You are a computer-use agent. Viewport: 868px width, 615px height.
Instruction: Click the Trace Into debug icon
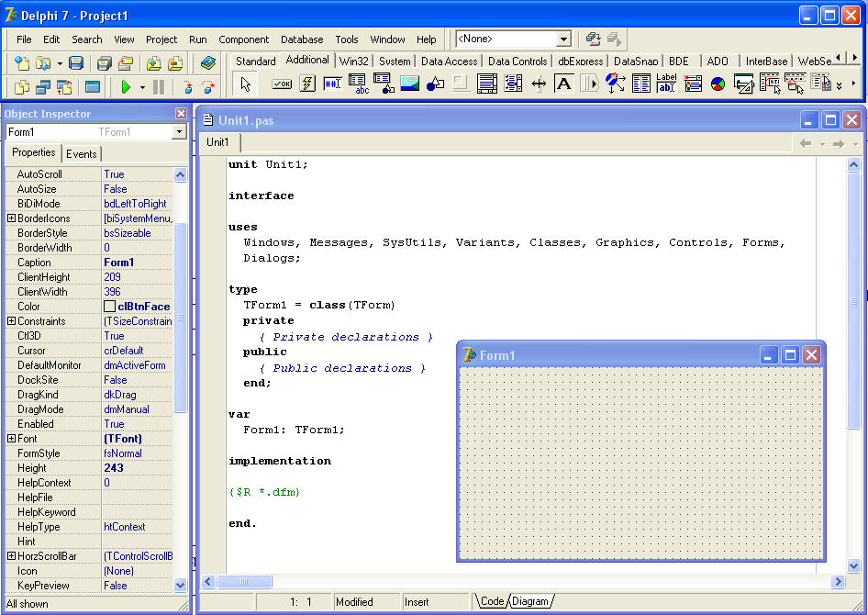click(x=188, y=87)
